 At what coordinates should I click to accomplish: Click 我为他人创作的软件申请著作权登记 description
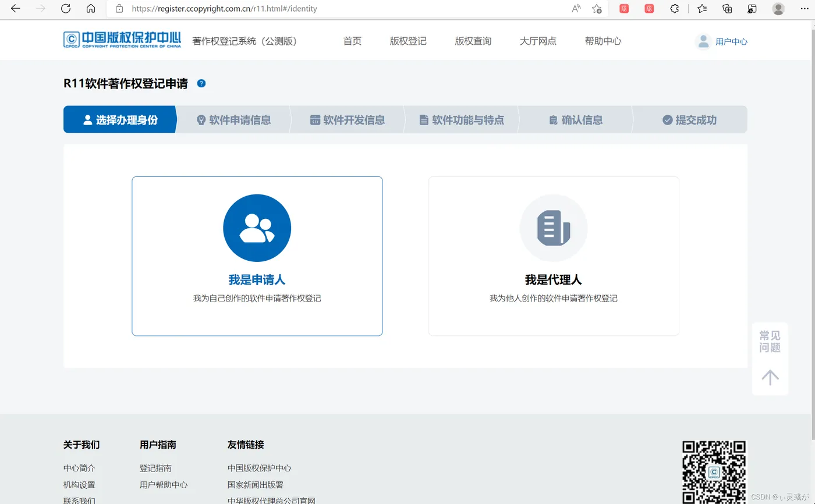tap(554, 299)
